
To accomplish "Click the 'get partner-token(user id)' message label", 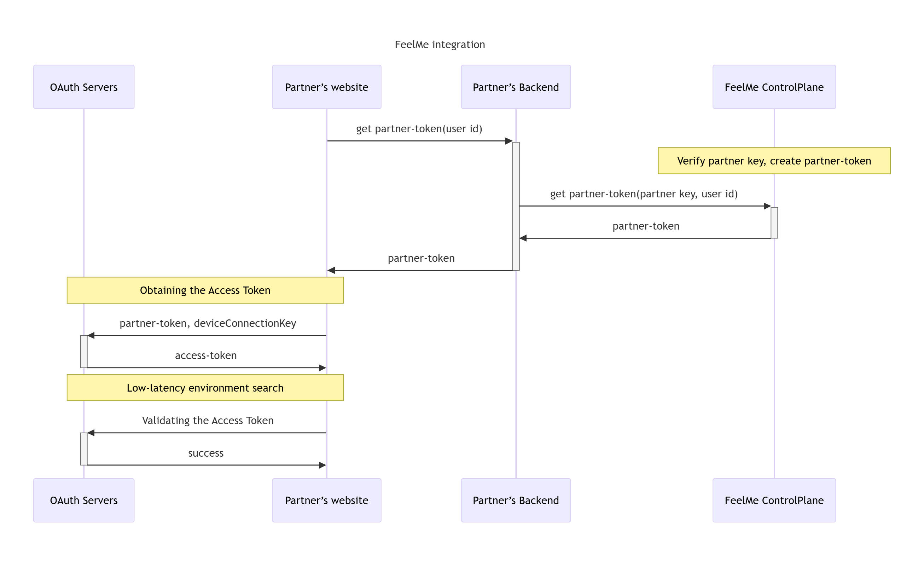I will (419, 129).
